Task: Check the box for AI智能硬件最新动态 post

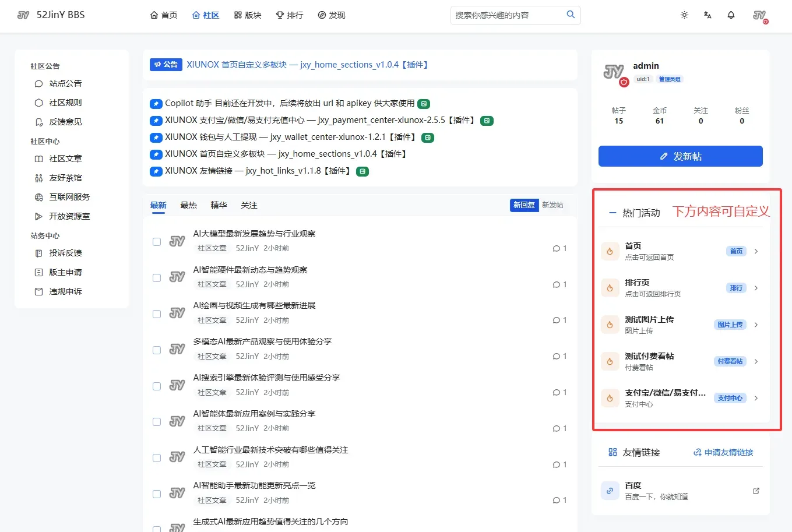Action: [x=157, y=277]
